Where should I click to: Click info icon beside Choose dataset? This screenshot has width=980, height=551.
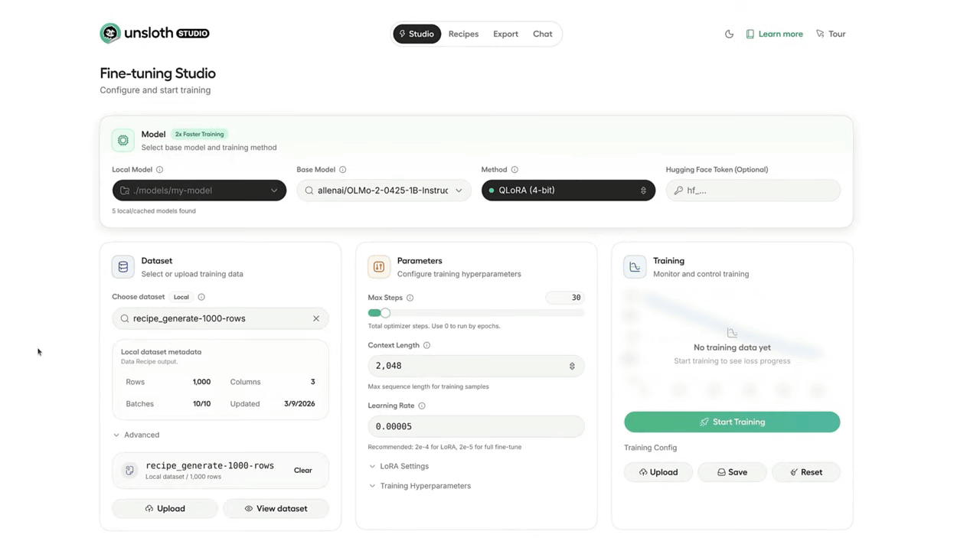[201, 297]
